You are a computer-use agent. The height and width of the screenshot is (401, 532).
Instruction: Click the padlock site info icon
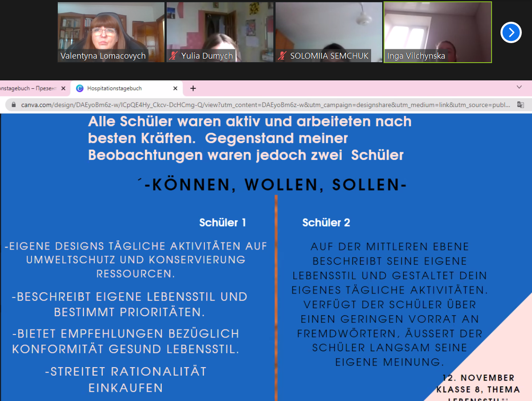[x=14, y=105]
